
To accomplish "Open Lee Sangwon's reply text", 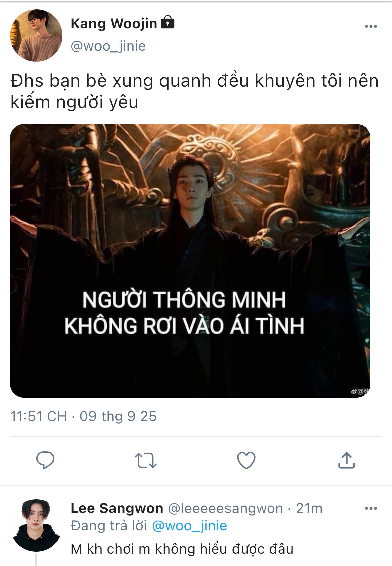I will coord(182,549).
